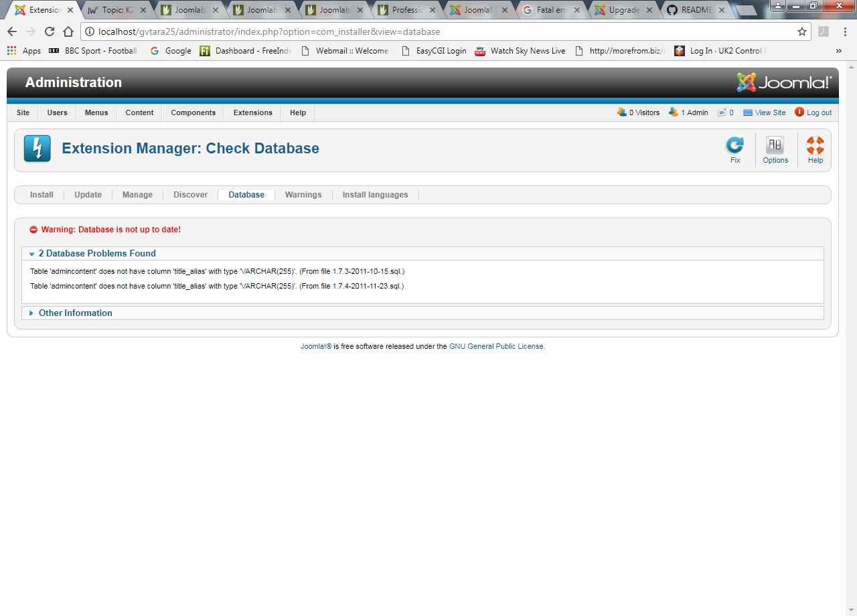Click the problem line from file 1.7.4-2011-11-23.sql
The width and height of the screenshot is (857, 616).
click(217, 286)
